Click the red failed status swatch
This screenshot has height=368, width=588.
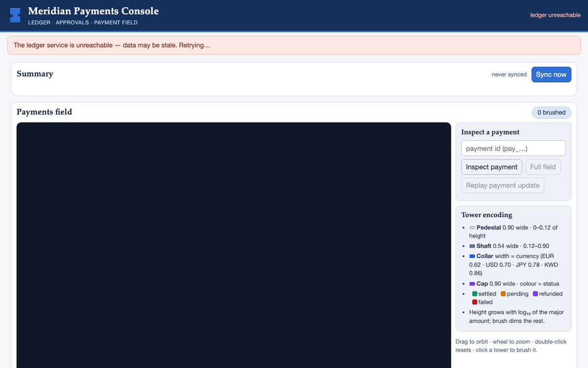(475, 302)
